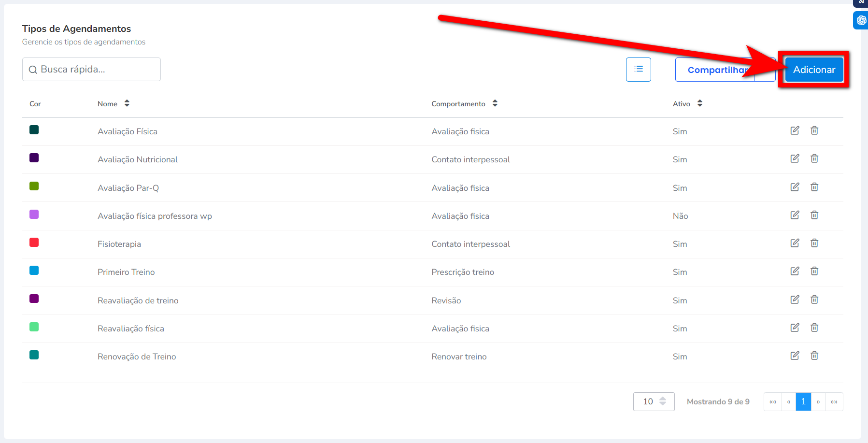Image resolution: width=868 pixels, height=443 pixels.
Task: Focus the Busca rápida search field
Action: pos(92,70)
